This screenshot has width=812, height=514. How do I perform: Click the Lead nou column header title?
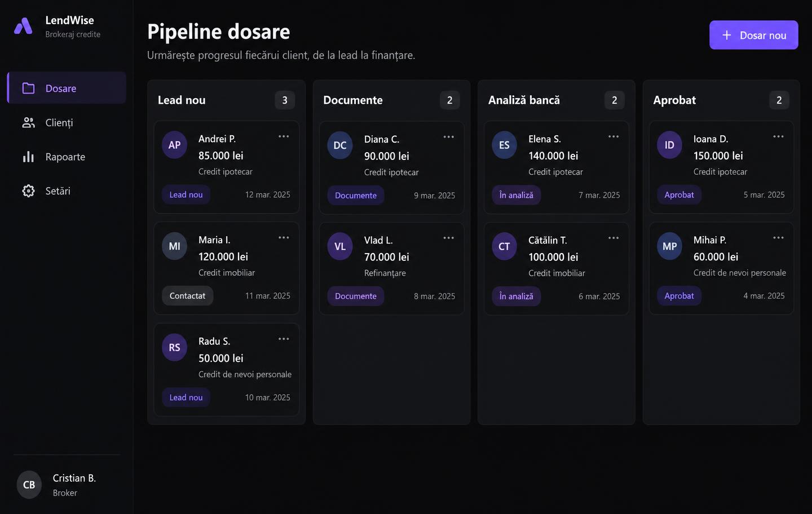click(182, 100)
